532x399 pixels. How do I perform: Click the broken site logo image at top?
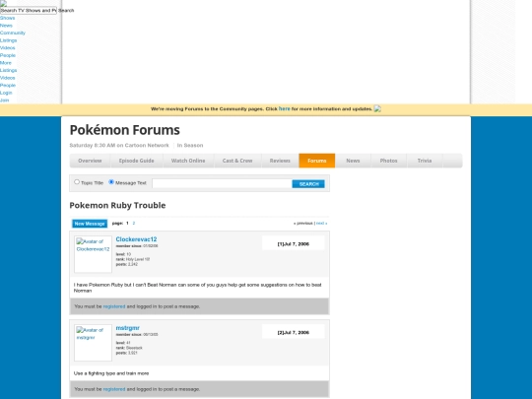click(3, 3)
